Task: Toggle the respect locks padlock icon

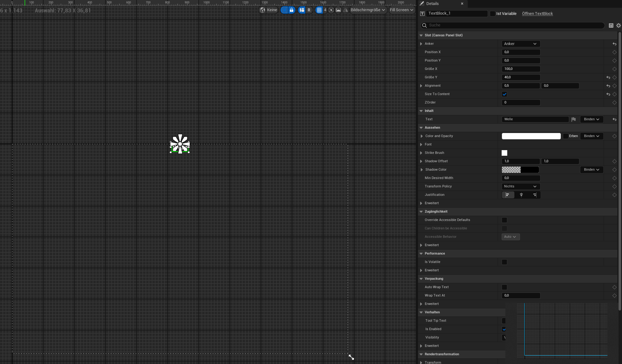Action: [x=291, y=10]
